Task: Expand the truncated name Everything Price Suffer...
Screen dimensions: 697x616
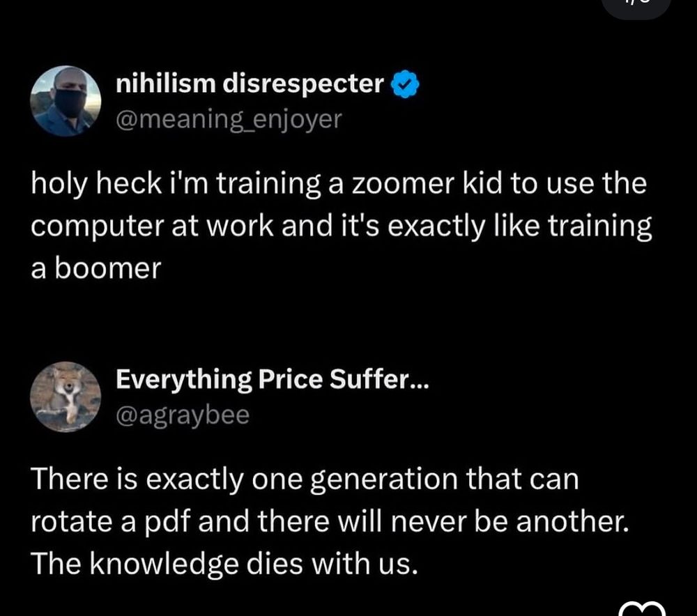Action: pyautogui.click(x=273, y=380)
